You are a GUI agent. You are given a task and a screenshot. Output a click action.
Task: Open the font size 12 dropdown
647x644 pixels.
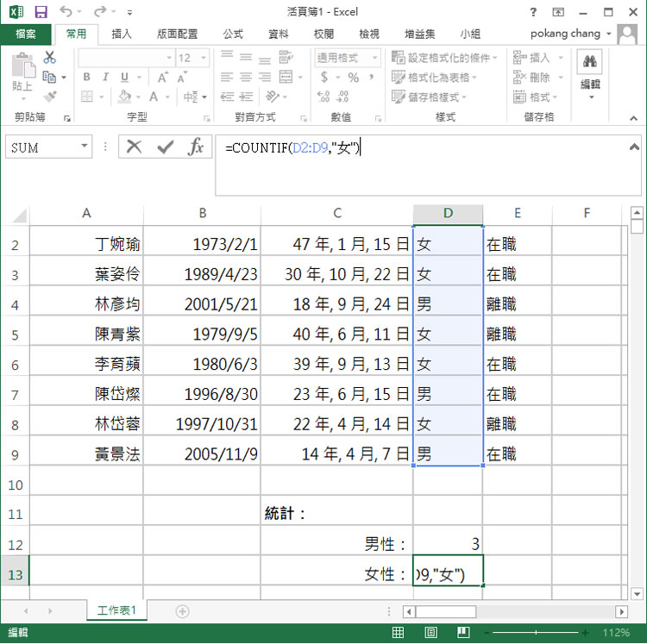coord(204,58)
